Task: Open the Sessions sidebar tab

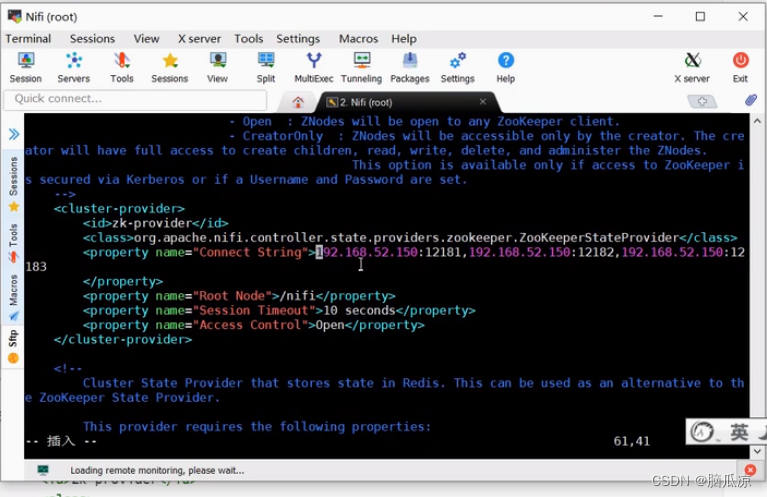Action: (13, 184)
